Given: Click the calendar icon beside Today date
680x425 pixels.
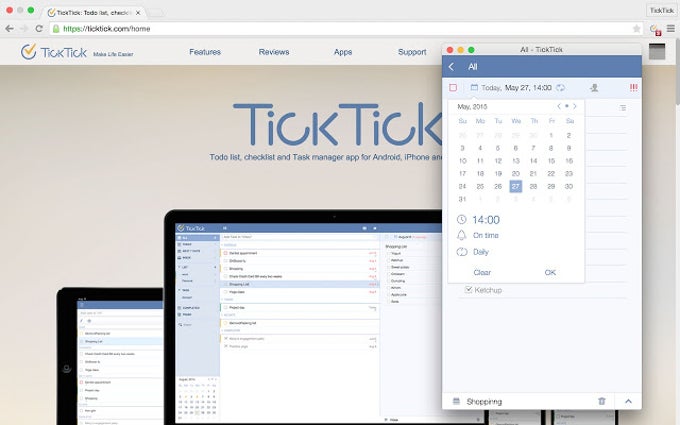Looking at the screenshot, I should point(474,88).
